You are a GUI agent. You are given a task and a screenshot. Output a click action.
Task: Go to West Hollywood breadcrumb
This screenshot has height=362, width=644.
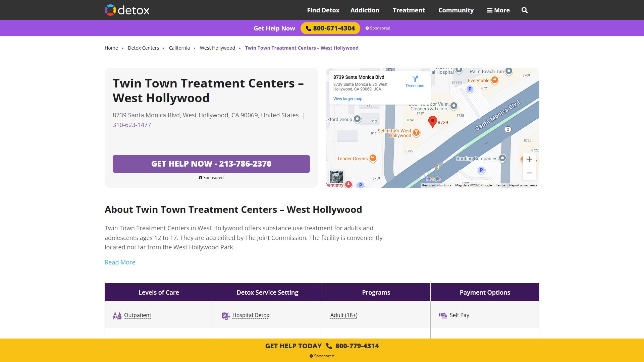[217, 48]
